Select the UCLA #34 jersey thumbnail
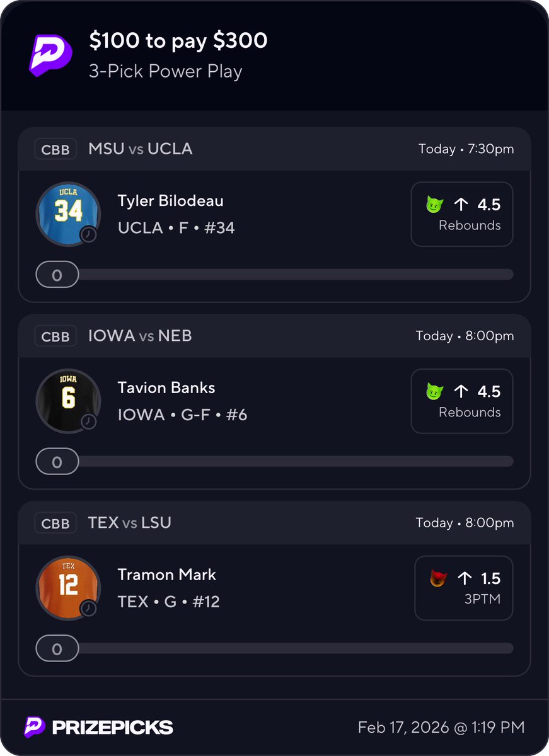 (68, 214)
